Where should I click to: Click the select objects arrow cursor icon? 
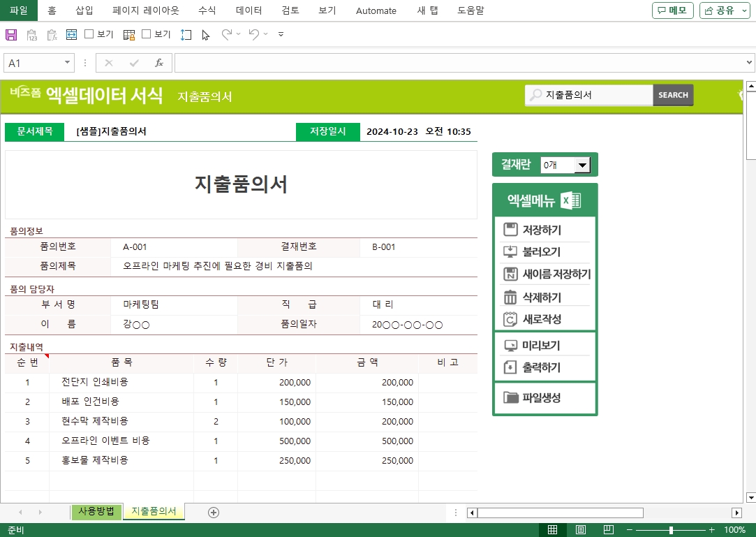pyautogui.click(x=205, y=34)
